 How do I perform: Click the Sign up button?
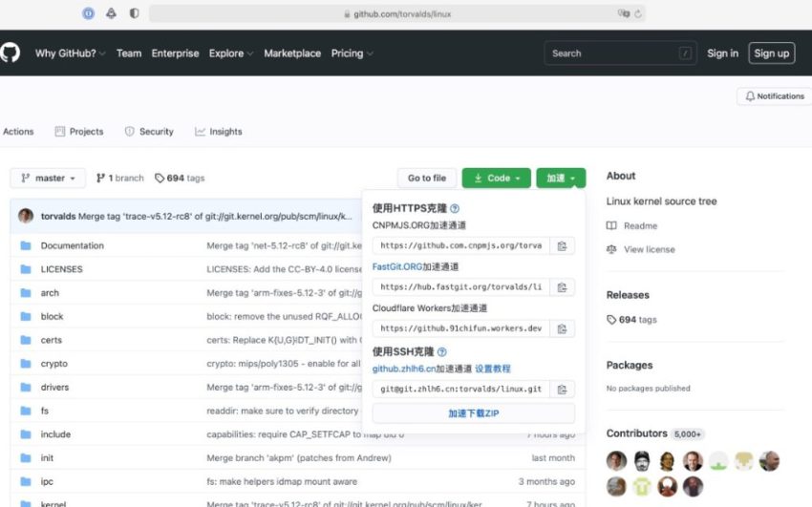(x=772, y=53)
